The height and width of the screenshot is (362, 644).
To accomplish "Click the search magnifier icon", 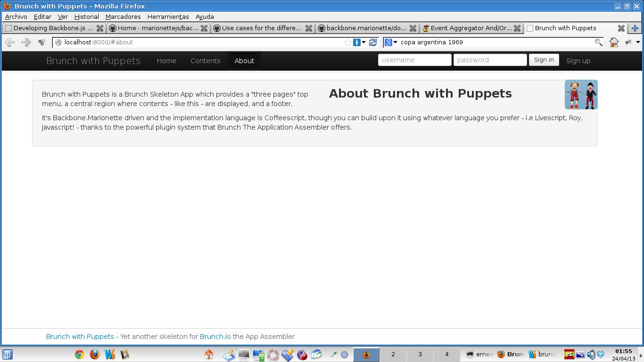I will pos(598,42).
